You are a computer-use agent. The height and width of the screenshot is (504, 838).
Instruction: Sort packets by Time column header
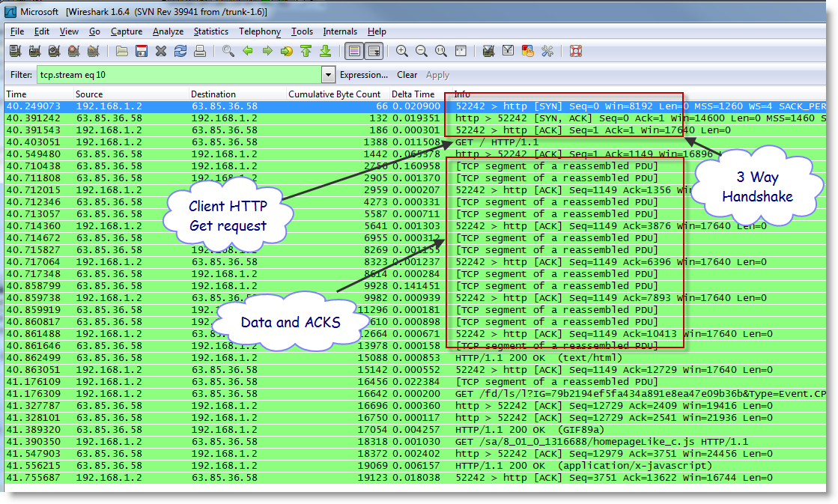pyautogui.click(x=39, y=94)
